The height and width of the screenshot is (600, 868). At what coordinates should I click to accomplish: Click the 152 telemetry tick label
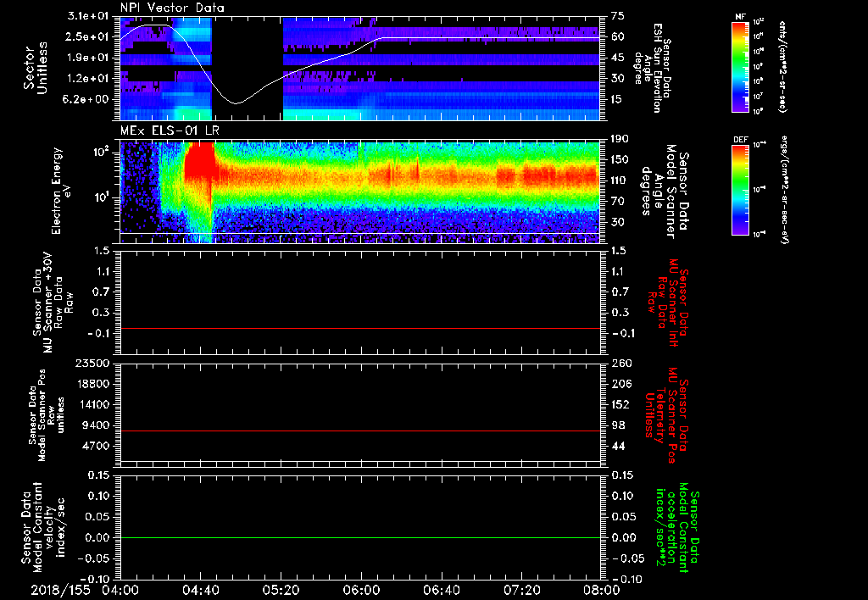[x=620, y=405]
